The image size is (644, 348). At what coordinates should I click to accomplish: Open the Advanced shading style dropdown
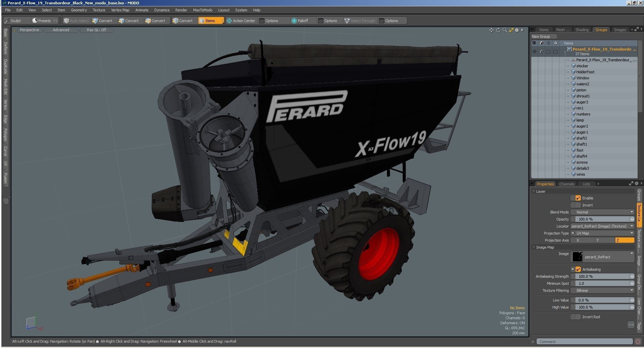[61, 30]
